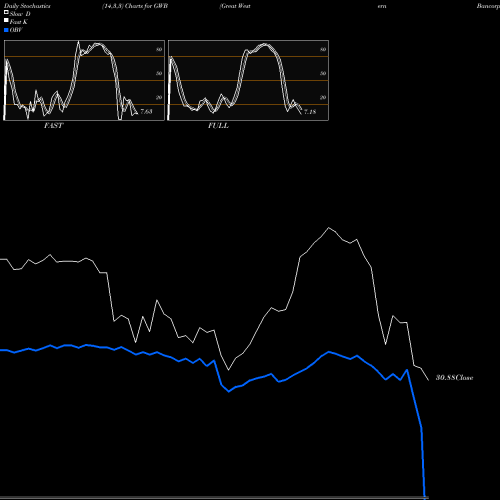Click the '(14,3,3) Charts for GWB' text
The image size is (500, 500).
click(135, 6)
